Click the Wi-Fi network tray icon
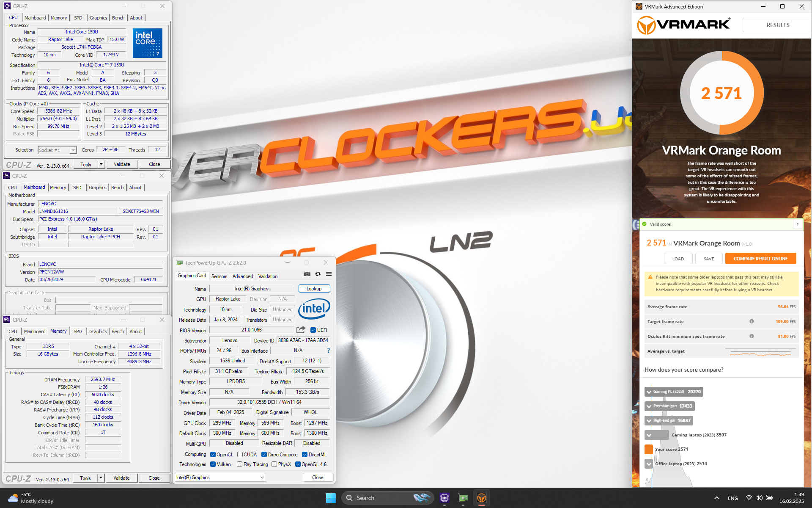This screenshot has height=508, width=812. 749,498
